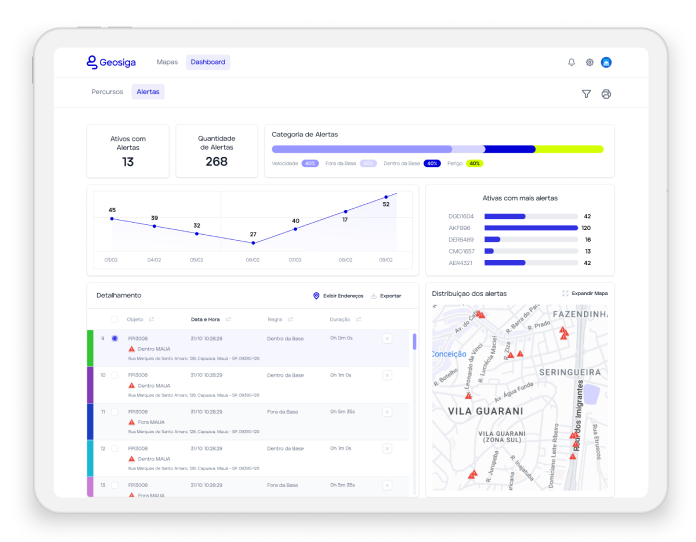The image size is (696, 542).
Task: Sort table by Data e Hora icon
Action: [x=228, y=319]
